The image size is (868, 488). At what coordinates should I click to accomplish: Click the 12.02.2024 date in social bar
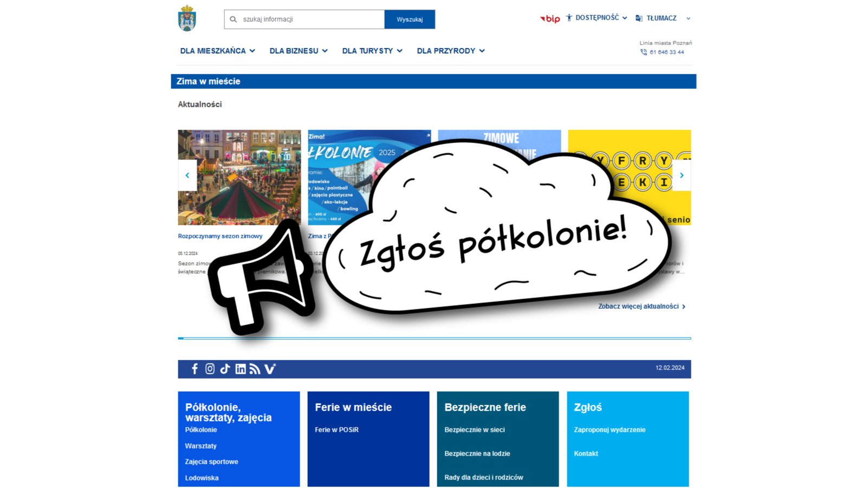(x=670, y=368)
